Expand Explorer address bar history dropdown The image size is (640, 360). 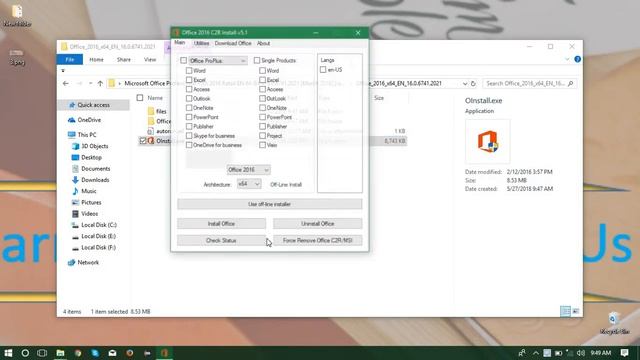(x=465, y=83)
